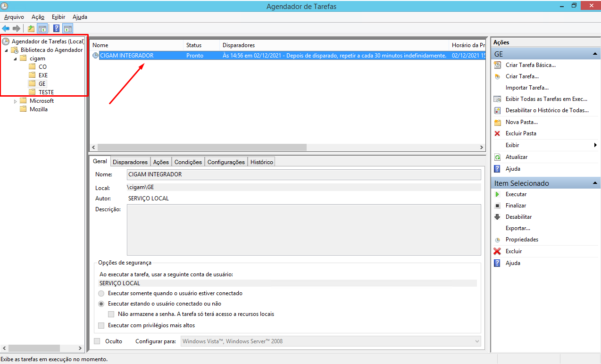Viewport: 601px width, 364px height.
Task: Select 'Executar estando o usuário conectado ou não'
Action: pyautogui.click(x=101, y=304)
